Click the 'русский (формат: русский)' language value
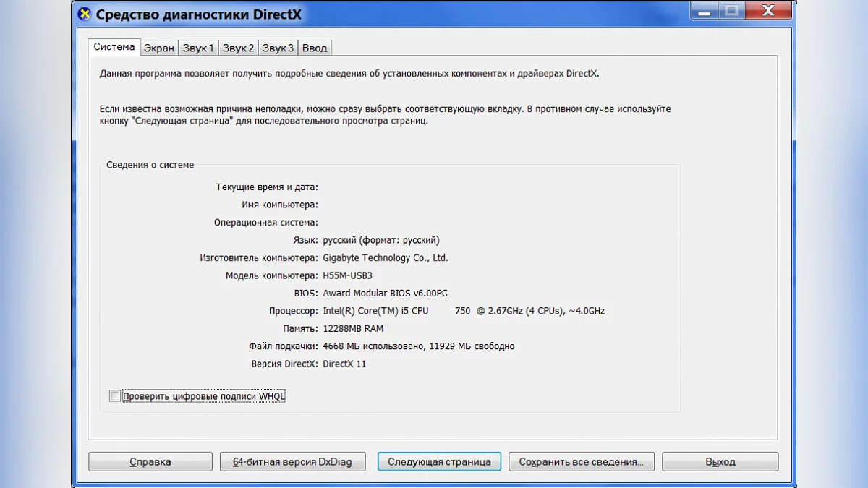868x488 pixels. [381, 240]
